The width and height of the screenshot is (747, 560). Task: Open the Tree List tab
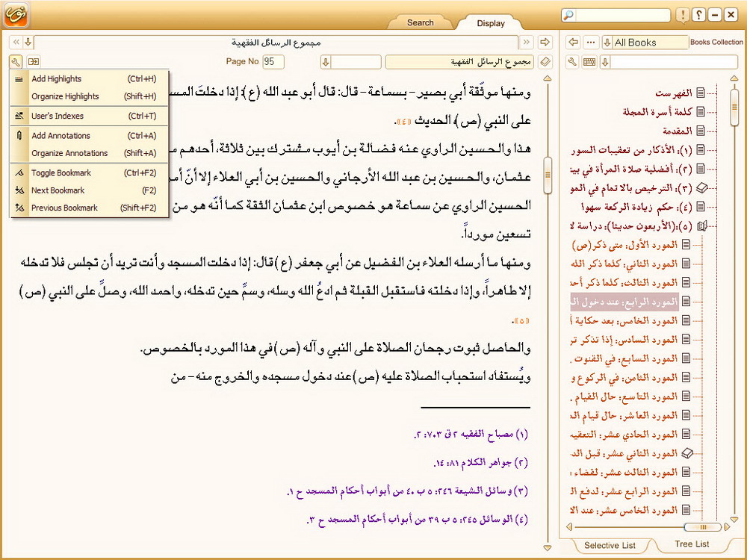tap(692, 544)
